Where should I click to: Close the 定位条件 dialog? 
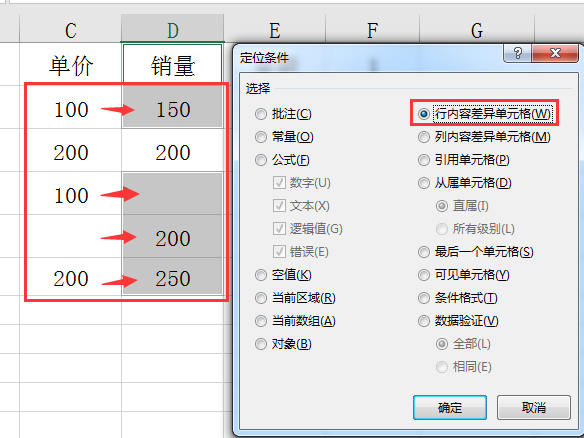click(x=555, y=53)
